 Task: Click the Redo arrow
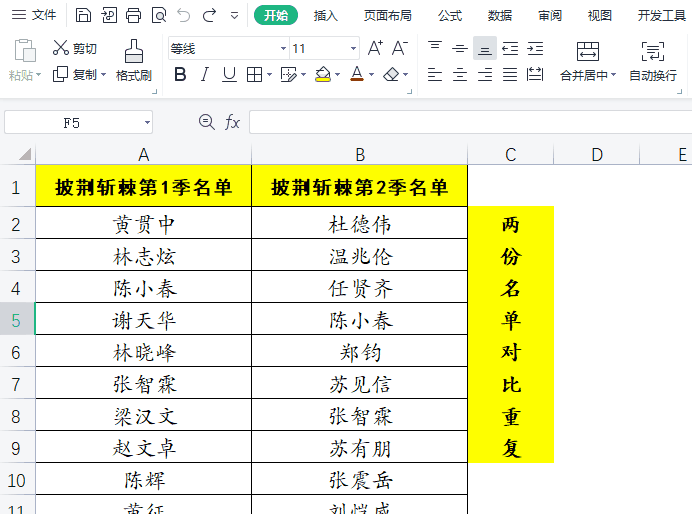click(x=209, y=15)
